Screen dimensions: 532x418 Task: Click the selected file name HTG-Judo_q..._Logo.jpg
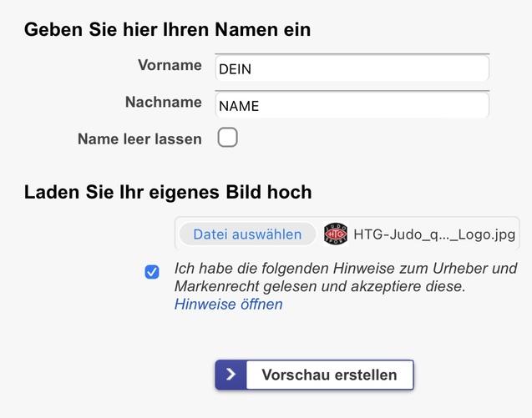[x=434, y=234]
